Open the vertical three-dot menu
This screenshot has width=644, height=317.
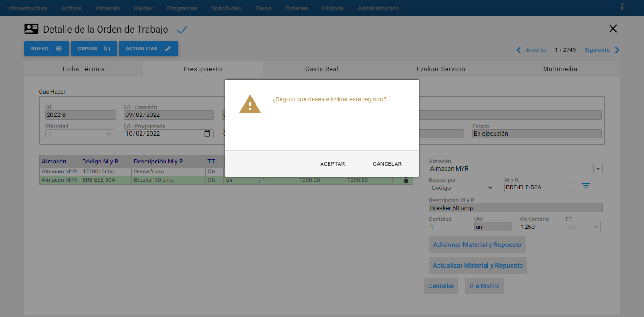click(x=622, y=7)
